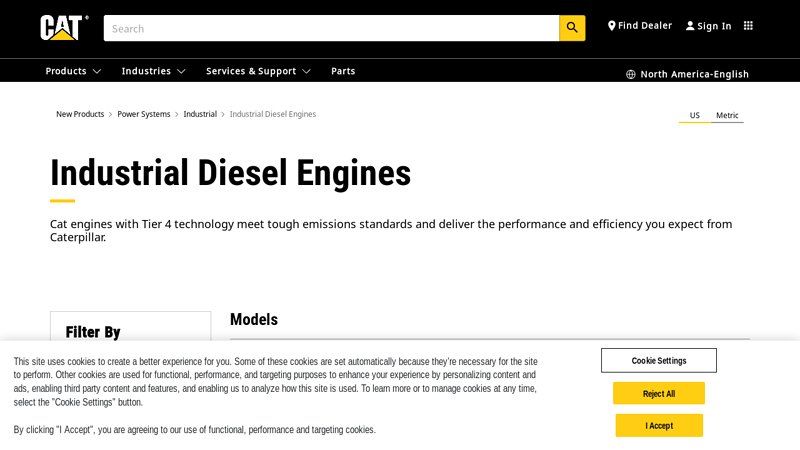Image resolution: width=800 pixels, height=450 pixels.
Task: Click the Sign In person icon
Action: pos(690,26)
